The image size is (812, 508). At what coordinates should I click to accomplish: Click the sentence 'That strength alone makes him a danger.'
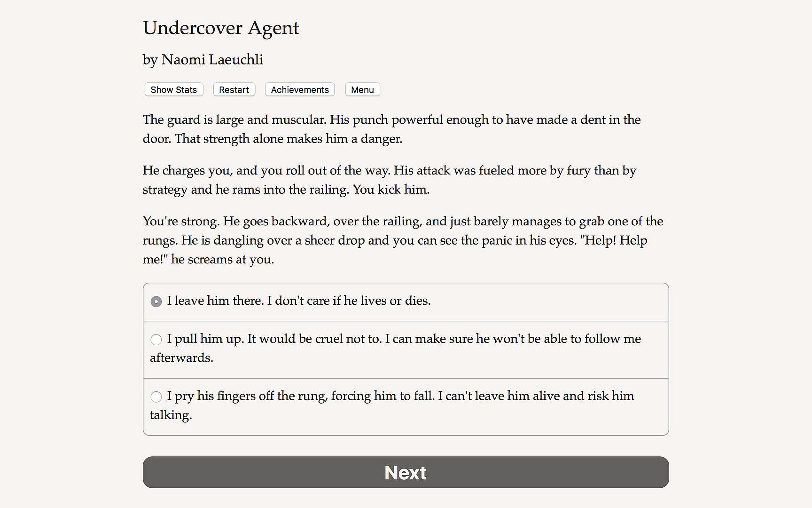[289, 139]
